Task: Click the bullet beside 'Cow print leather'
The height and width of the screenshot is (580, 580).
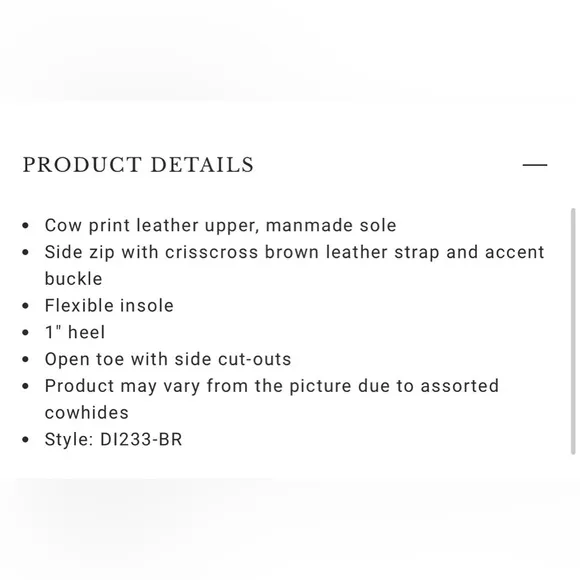Action: pyautogui.click(x=26, y=226)
